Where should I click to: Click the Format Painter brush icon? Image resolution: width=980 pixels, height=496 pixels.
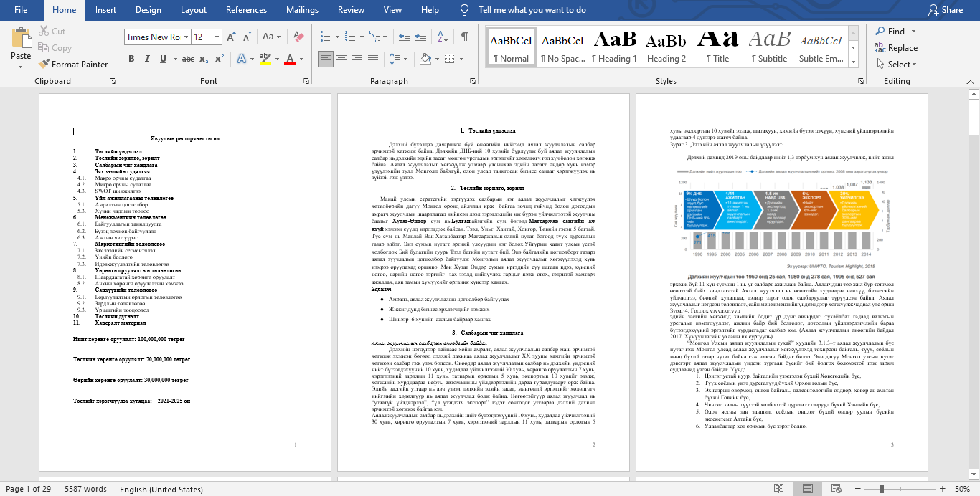(x=44, y=65)
